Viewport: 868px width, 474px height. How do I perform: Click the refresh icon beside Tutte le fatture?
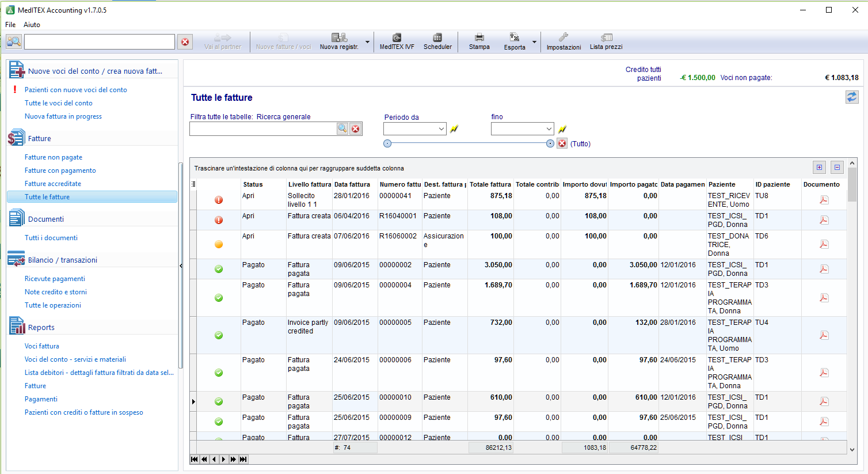pyautogui.click(x=852, y=97)
